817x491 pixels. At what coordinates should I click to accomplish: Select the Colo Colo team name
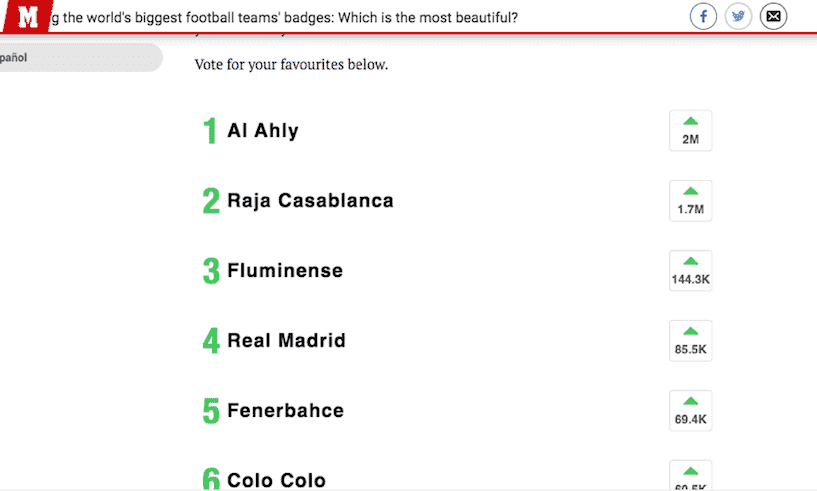[276, 480]
